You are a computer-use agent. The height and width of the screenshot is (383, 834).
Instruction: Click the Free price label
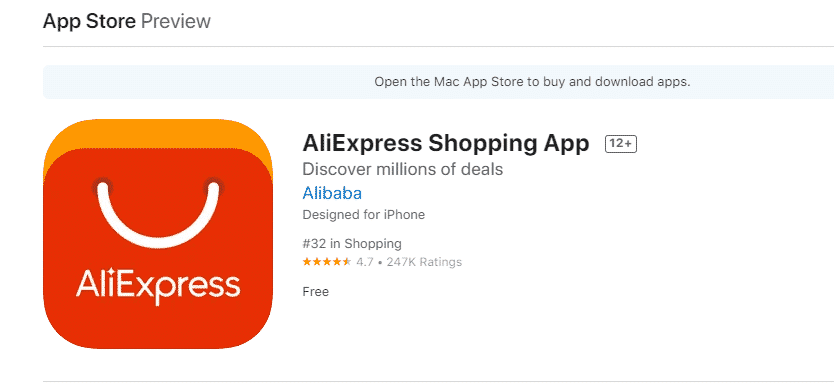coord(315,292)
